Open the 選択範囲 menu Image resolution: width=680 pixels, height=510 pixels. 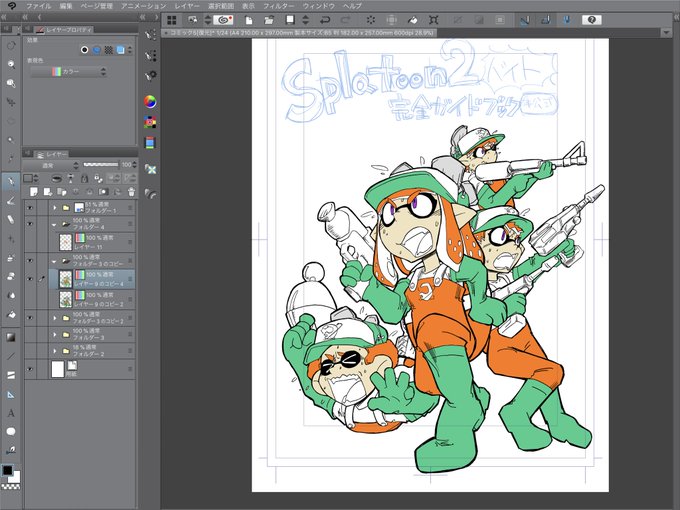point(221,6)
